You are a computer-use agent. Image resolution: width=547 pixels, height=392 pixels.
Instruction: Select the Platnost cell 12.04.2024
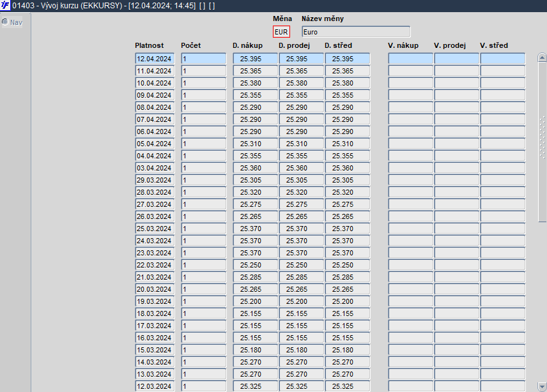pyautogui.click(x=155, y=59)
